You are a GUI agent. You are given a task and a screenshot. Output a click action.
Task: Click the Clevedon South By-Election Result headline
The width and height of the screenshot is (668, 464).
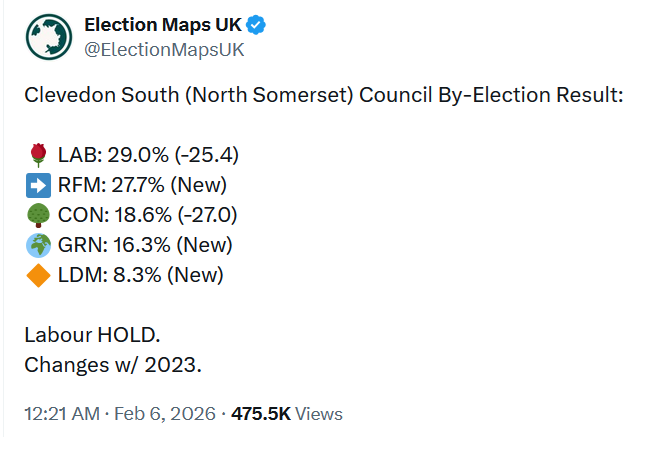coord(323,96)
